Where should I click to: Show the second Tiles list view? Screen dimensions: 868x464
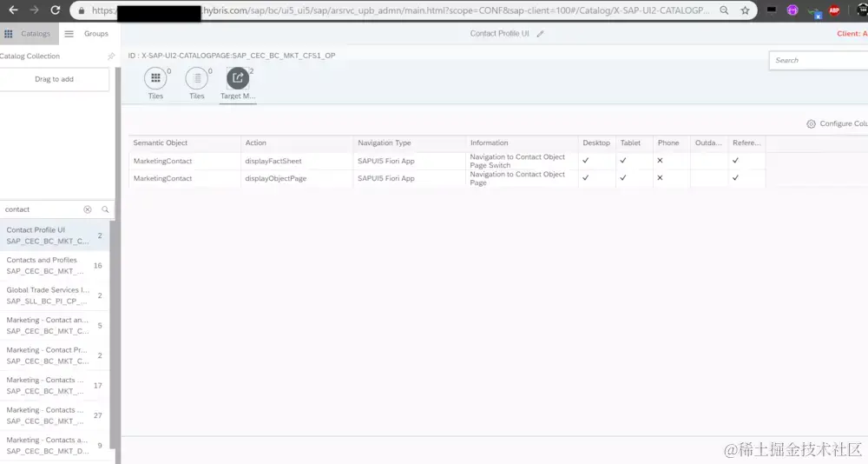[x=197, y=78]
